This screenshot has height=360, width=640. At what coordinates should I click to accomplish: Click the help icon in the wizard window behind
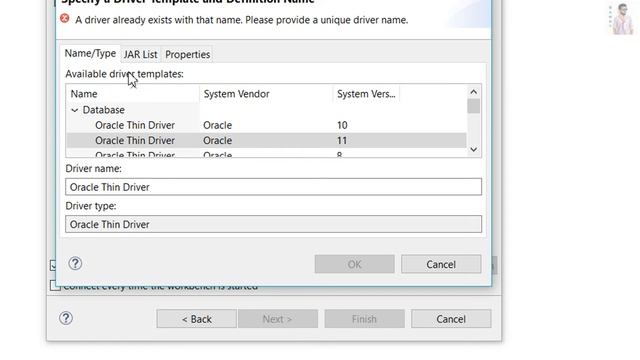(66, 318)
